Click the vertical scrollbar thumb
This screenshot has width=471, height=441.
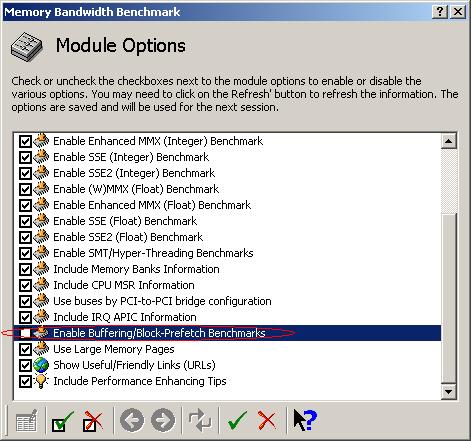449,298
